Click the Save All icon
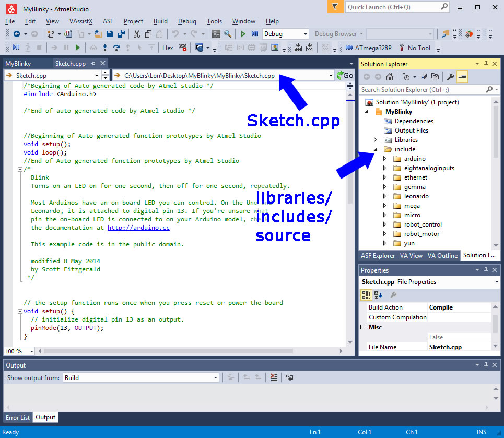This screenshot has width=504, height=438. click(x=121, y=34)
